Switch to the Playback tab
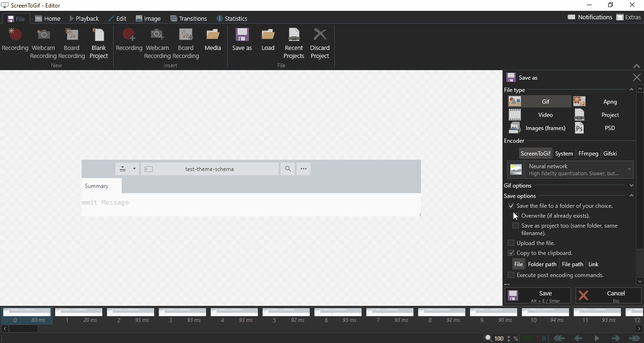Viewport: 644px width, 343px height. 84,18
